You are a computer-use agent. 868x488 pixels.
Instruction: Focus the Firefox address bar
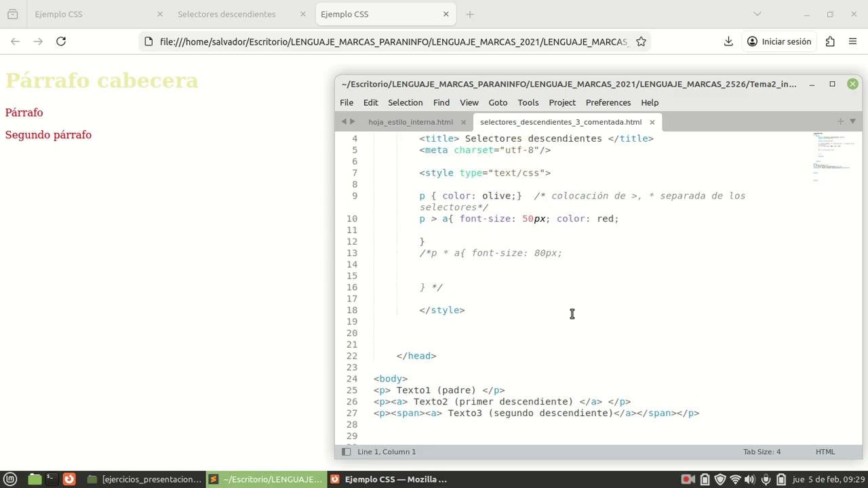(x=393, y=41)
